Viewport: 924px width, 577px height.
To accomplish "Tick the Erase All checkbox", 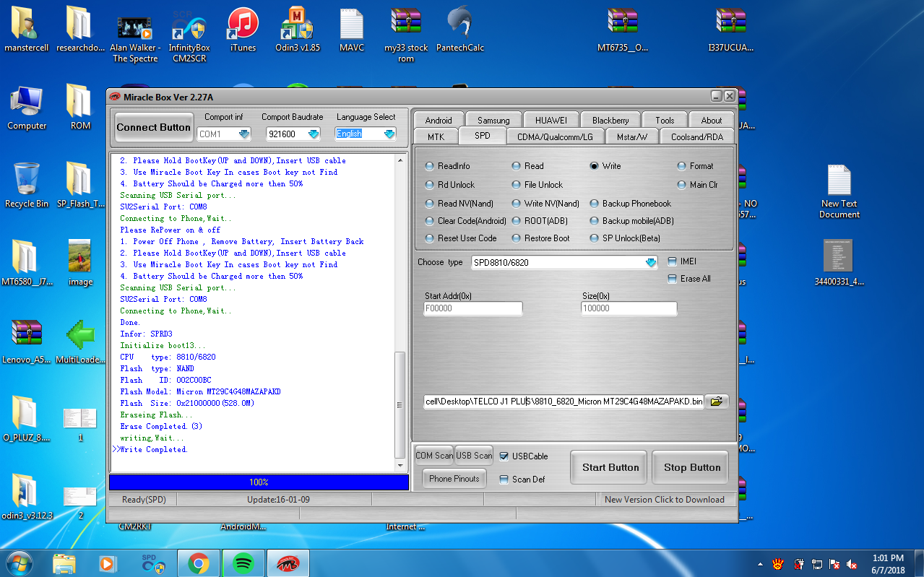I will [x=673, y=279].
